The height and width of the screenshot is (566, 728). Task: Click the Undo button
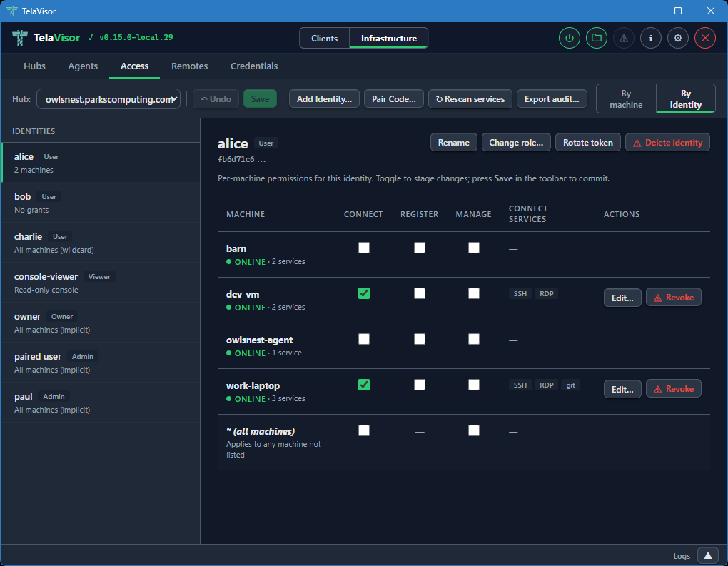(216, 99)
